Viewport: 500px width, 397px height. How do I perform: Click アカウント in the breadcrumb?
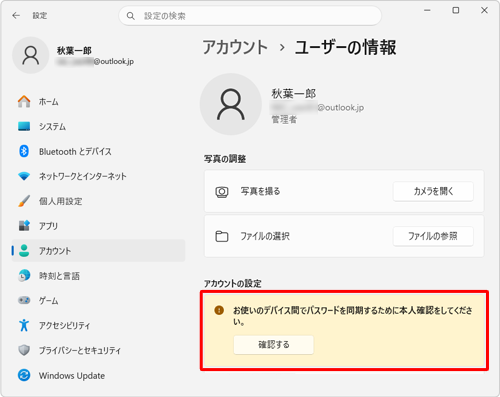[235, 47]
